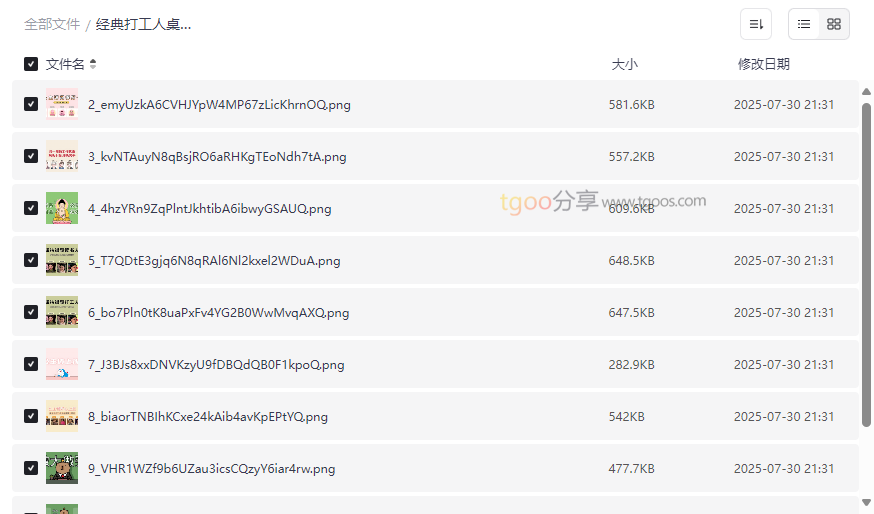Switch to grid view layout
The image size is (874, 514).
click(x=834, y=24)
